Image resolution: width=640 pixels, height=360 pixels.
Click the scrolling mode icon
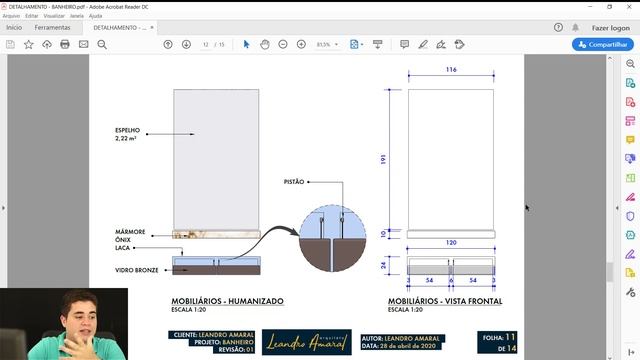coord(378,44)
